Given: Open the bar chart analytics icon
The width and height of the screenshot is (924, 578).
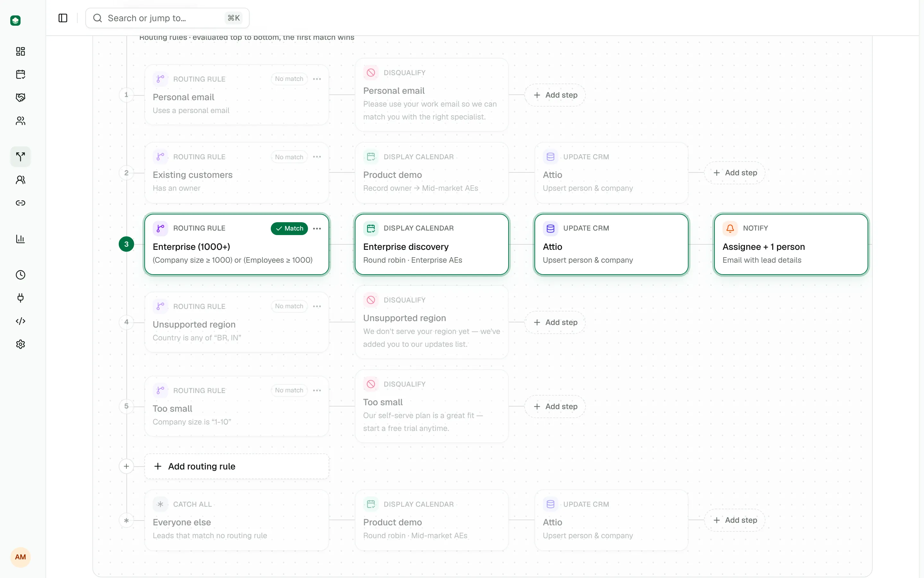Looking at the screenshot, I should pos(21,239).
